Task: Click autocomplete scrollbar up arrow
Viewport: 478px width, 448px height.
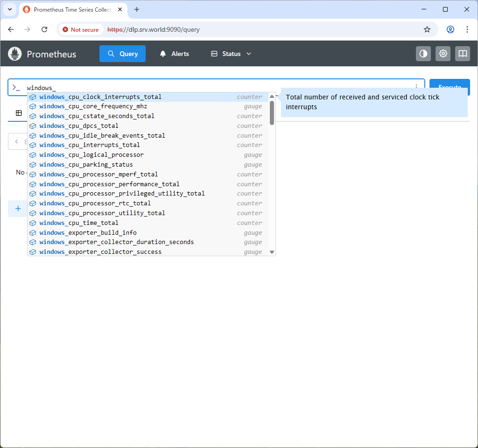Action: click(x=272, y=96)
